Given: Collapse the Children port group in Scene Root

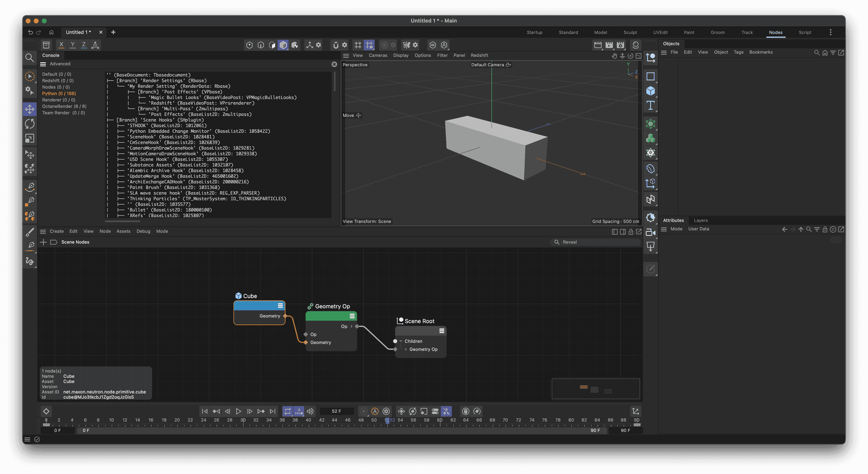Looking at the screenshot, I should [x=401, y=341].
